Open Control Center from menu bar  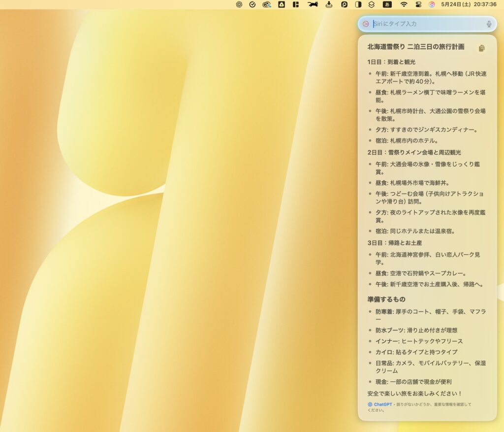click(418, 4)
